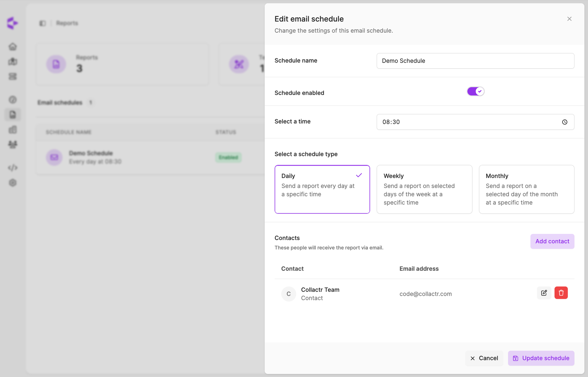Select the Weekly schedule type
This screenshot has height=377, width=588.
pyautogui.click(x=424, y=189)
